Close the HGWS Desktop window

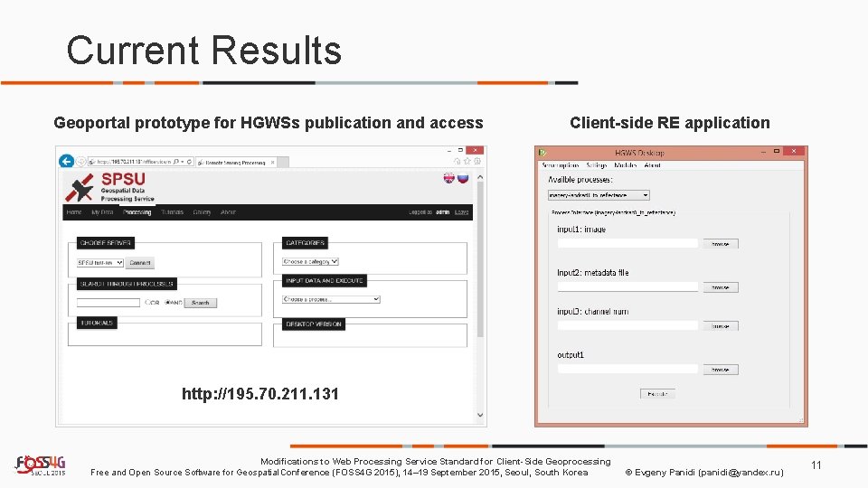click(x=794, y=151)
